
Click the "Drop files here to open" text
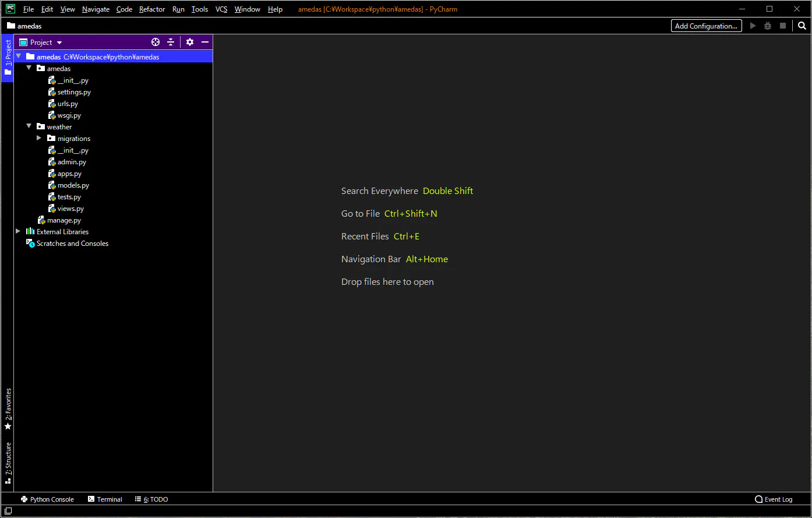[x=387, y=282]
